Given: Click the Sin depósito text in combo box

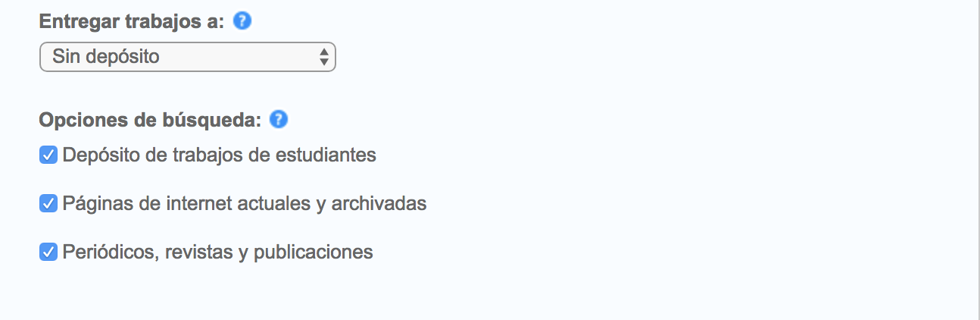Looking at the screenshot, I should click(106, 56).
